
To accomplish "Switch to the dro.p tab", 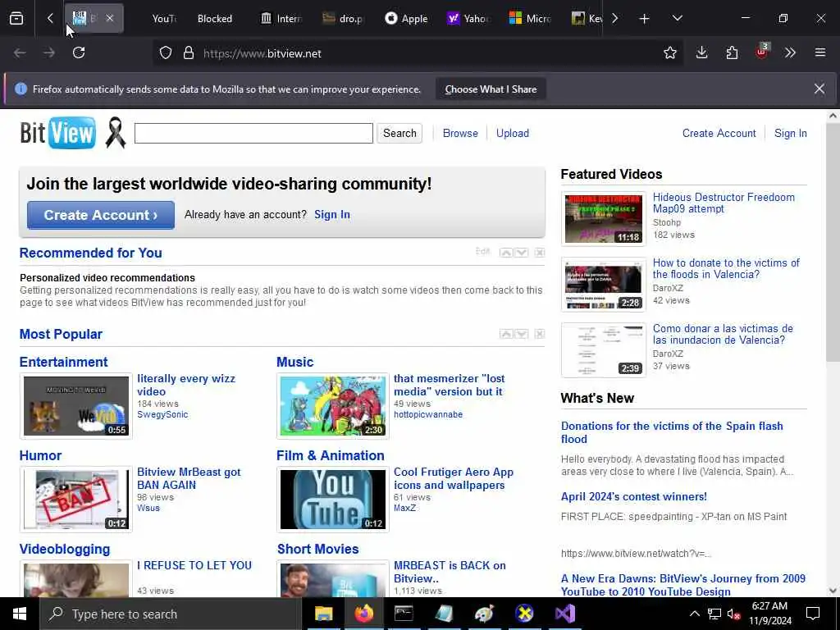I will click(x=344, y=19).
